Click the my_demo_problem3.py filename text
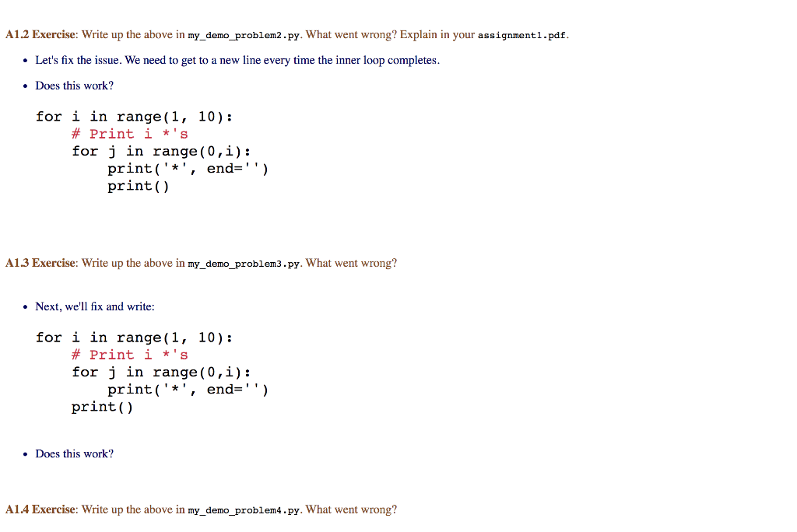The image size is (797, 532). tap(244, 264)
